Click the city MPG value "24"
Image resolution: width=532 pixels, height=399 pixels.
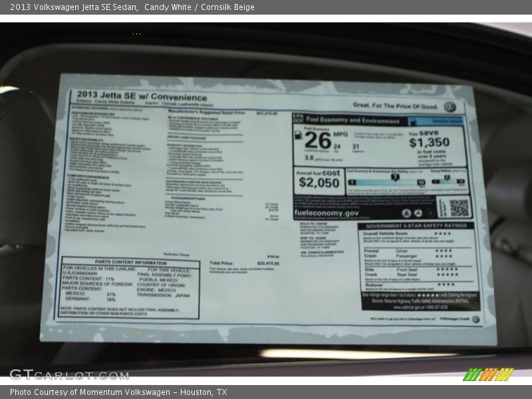tap(337, 146)
